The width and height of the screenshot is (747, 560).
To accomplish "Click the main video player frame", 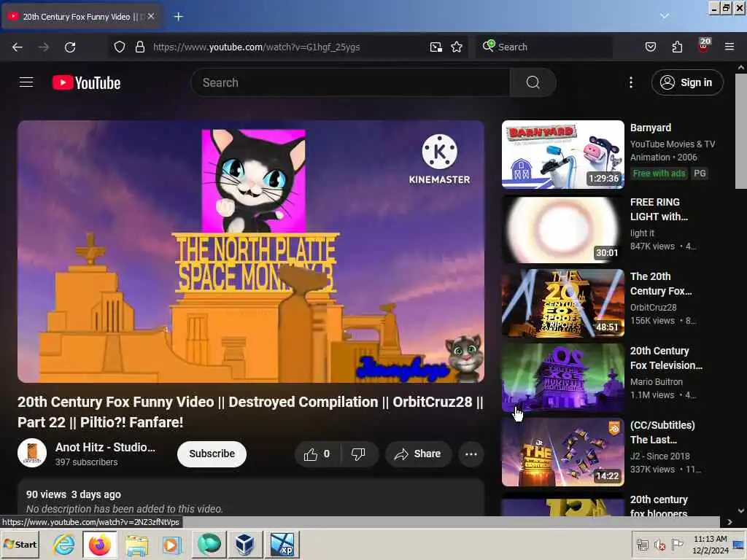I will click(x=251, y=251).
